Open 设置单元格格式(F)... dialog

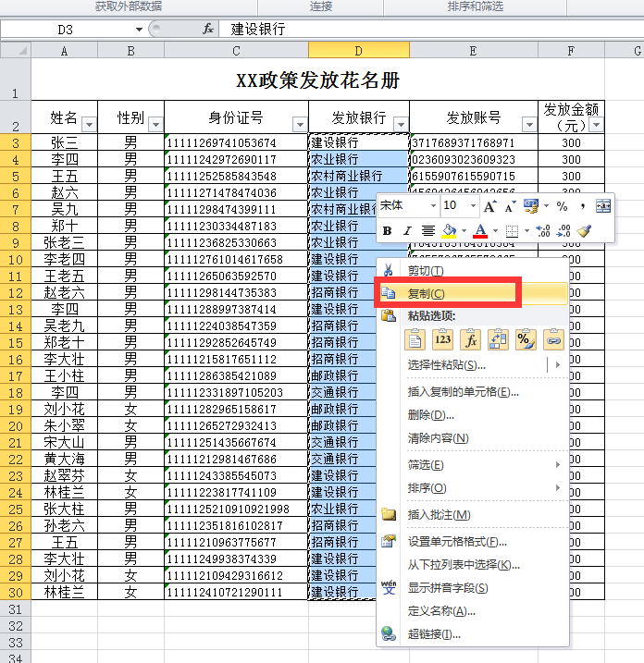[x=472, y=542]
